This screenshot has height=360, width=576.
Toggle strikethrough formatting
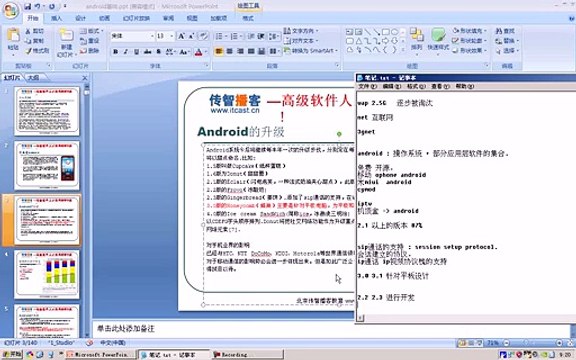[147, 52]
